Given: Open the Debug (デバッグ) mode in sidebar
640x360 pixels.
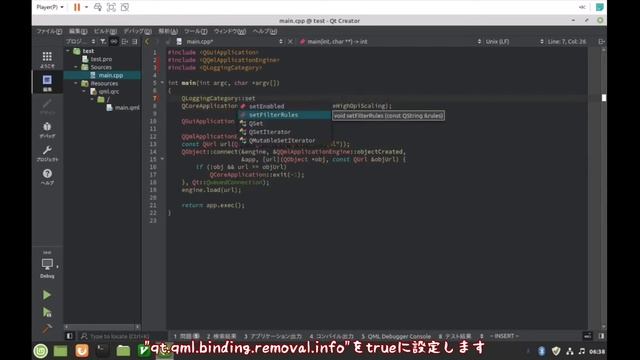Looking at the screenshot, I should click(x=47, y=130).
